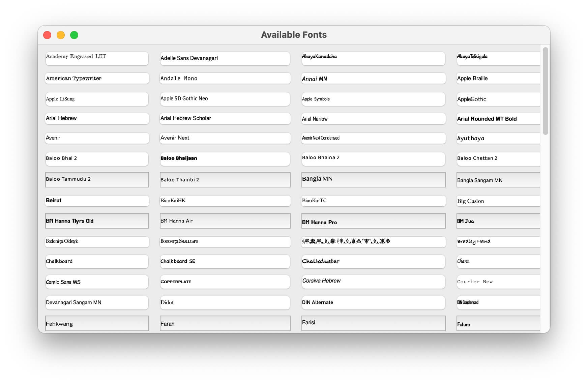This screenshot has height=383, width=588.
Task: Click the vertical scrollbar thumb
Action: point(545,91)
